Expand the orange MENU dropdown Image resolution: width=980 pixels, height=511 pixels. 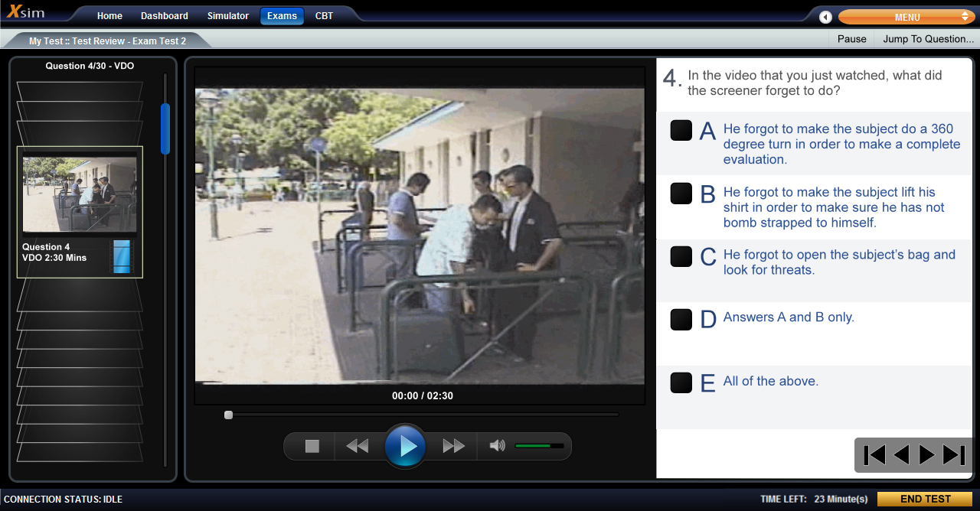906,17
